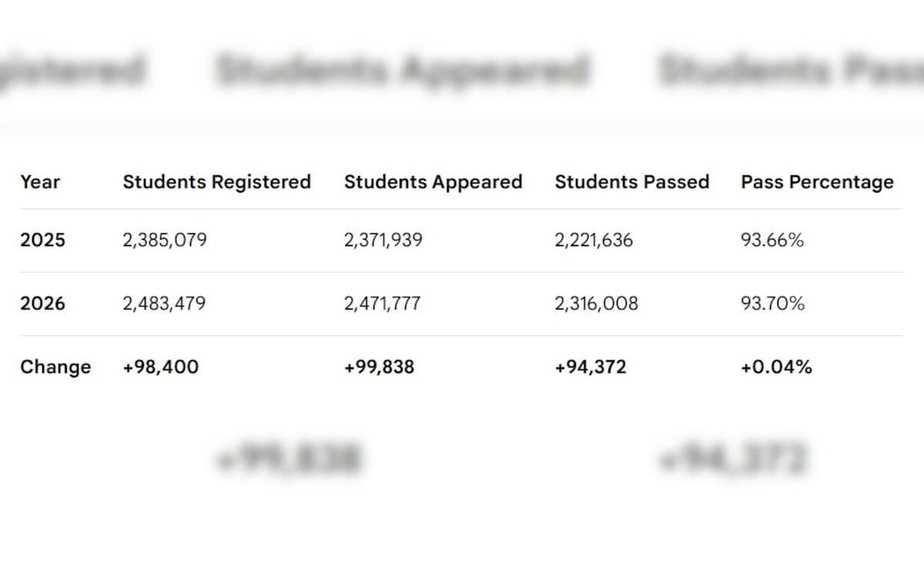924x568 pixels.
Task: Click the 93.70% pass percentage
Action: point(772,303)
